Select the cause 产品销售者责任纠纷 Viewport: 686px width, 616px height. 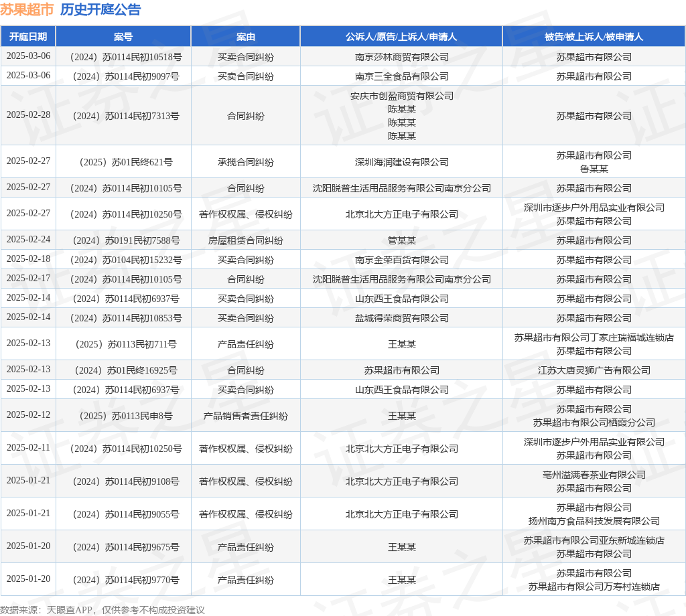coord(245,416)
